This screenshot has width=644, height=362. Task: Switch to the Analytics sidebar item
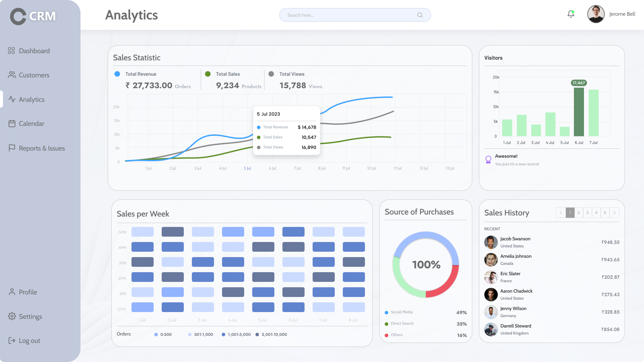pyautogui.click(x=32, y=99)
